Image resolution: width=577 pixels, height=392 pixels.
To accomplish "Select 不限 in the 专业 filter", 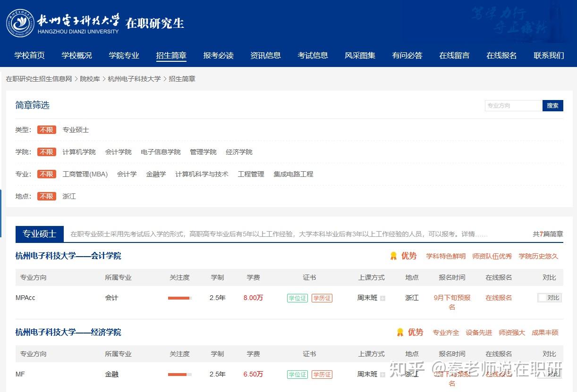I will pos(47,174).
